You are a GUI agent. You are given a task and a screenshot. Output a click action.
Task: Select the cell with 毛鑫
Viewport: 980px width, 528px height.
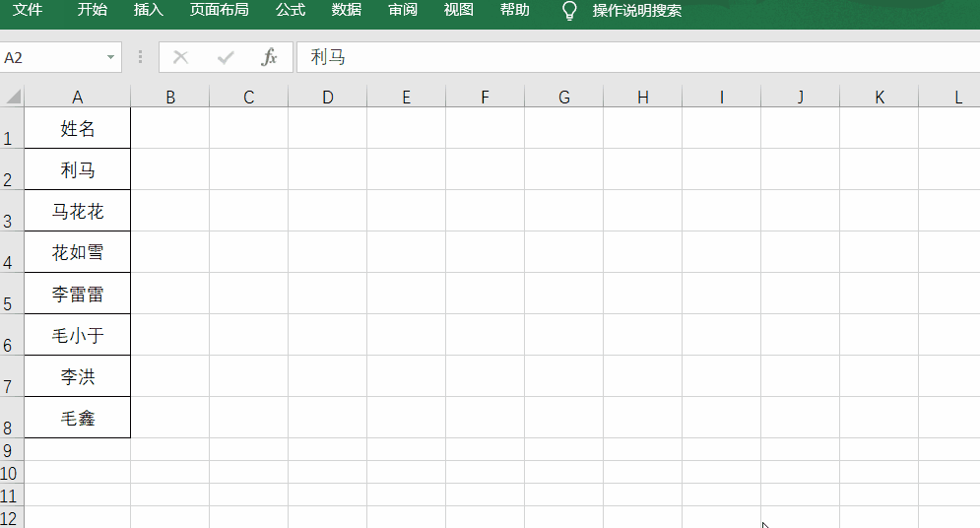(x=78, y=417)
